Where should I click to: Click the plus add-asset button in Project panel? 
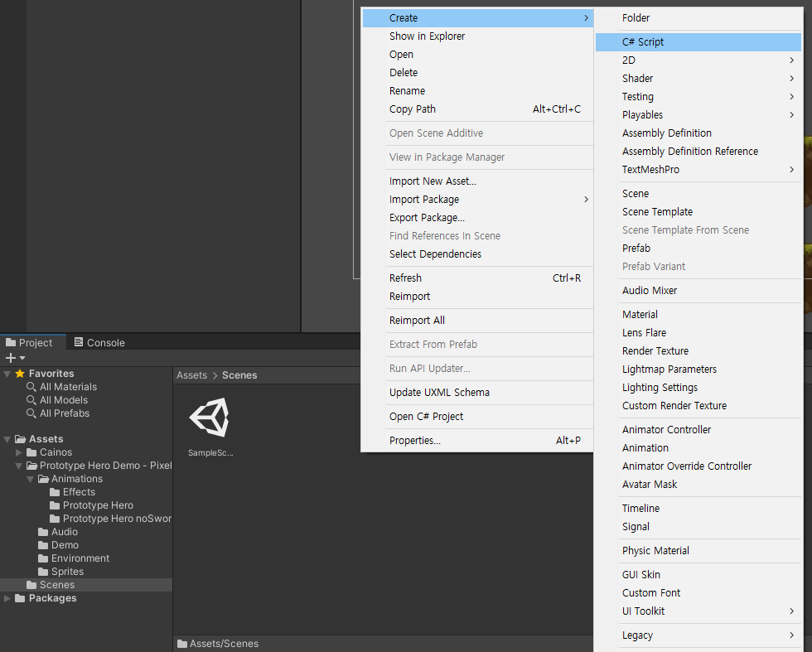coord(10,358)
